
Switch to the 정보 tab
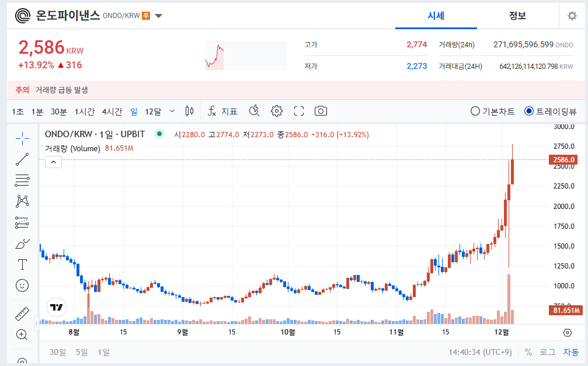click(x=517, y=16)
